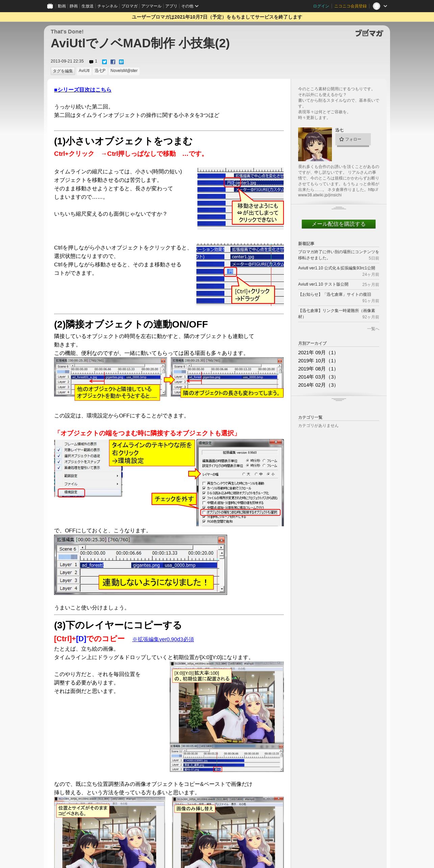
Task: Click the niconico TV logo icon
Action: [x=50, y=6]
